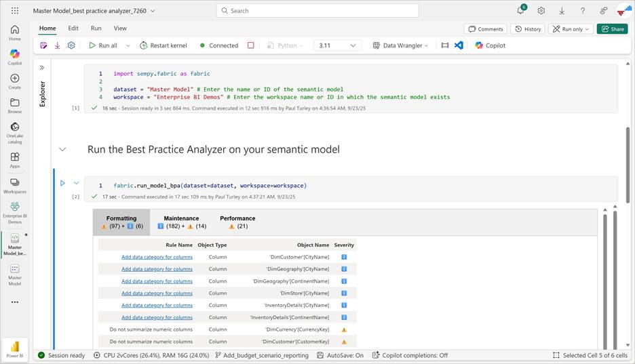Open Apps in the left sidebar
Screen dimensions: 635x364
[14, 160]
